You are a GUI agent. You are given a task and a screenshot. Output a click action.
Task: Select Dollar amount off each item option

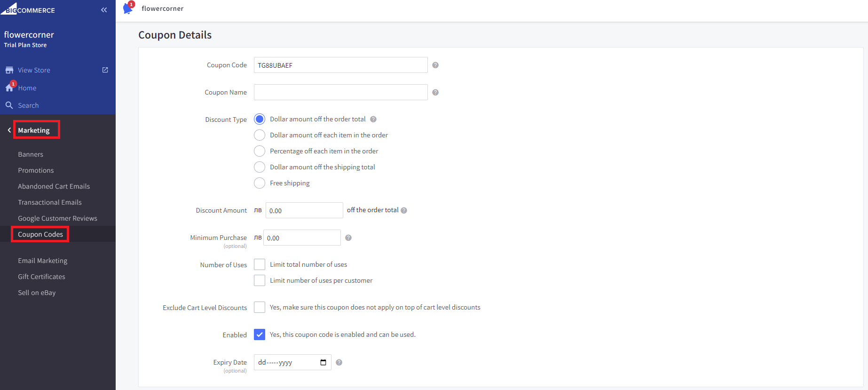[x=260, y=135]
